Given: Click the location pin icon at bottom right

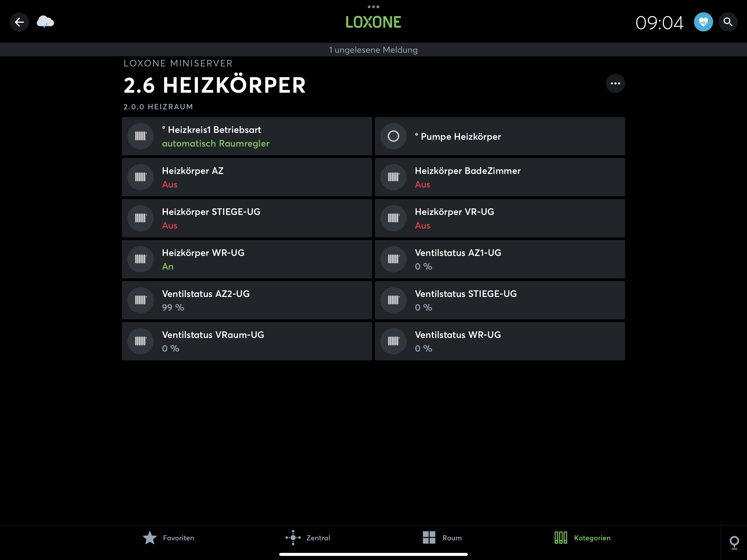Looking at the screenshot, I should point(734,543).
